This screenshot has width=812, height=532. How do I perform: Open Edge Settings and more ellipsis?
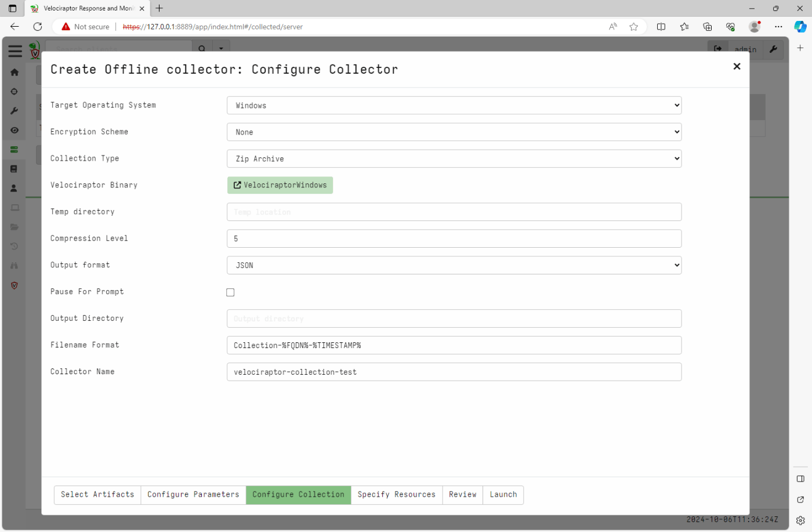click(778, 27)
